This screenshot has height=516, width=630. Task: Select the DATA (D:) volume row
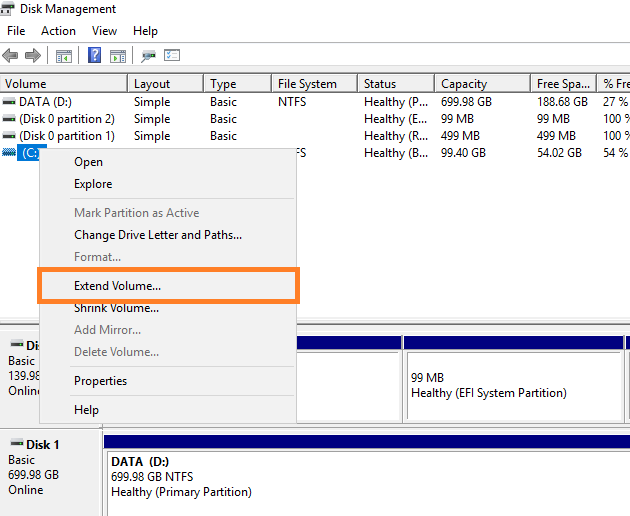(x=45, y=102)
